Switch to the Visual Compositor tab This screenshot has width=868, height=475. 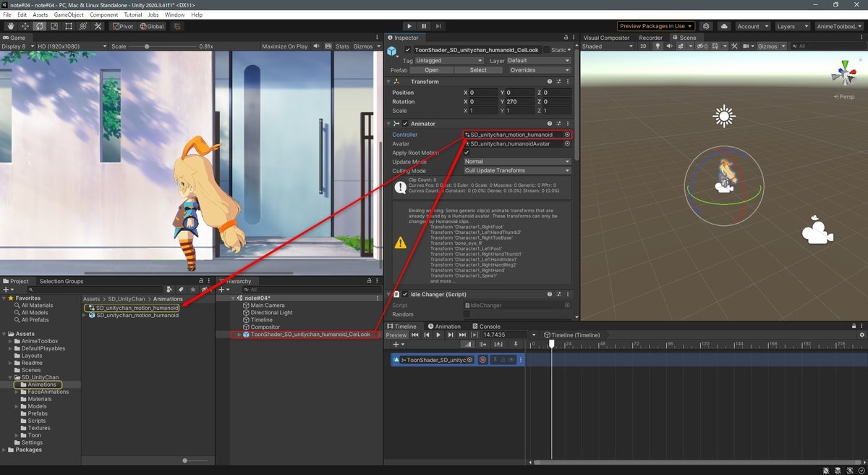pos(605,38)
